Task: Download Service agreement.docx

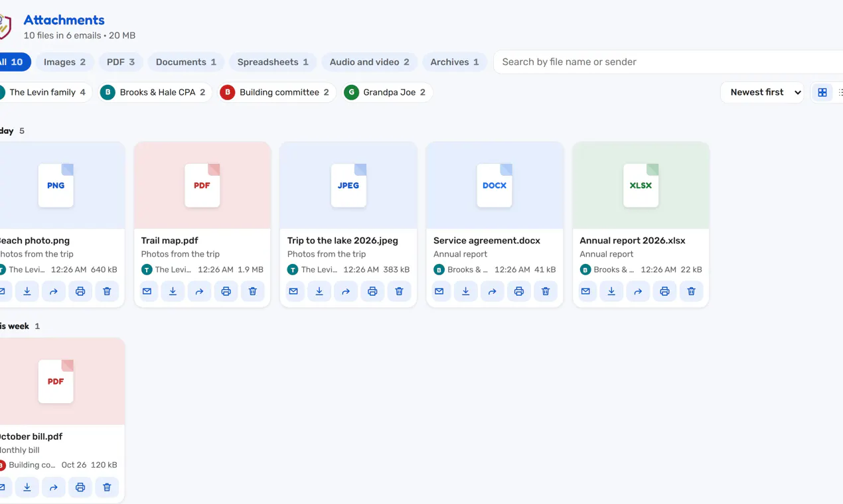Action: (465, 291)
